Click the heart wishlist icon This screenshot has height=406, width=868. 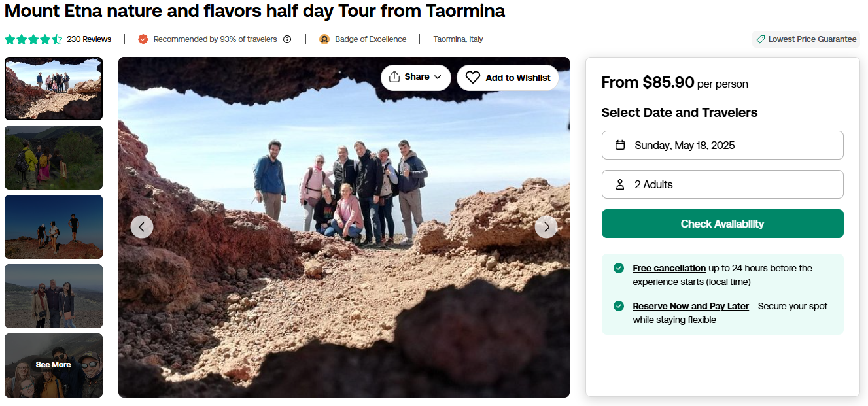[x=473, y=78]
